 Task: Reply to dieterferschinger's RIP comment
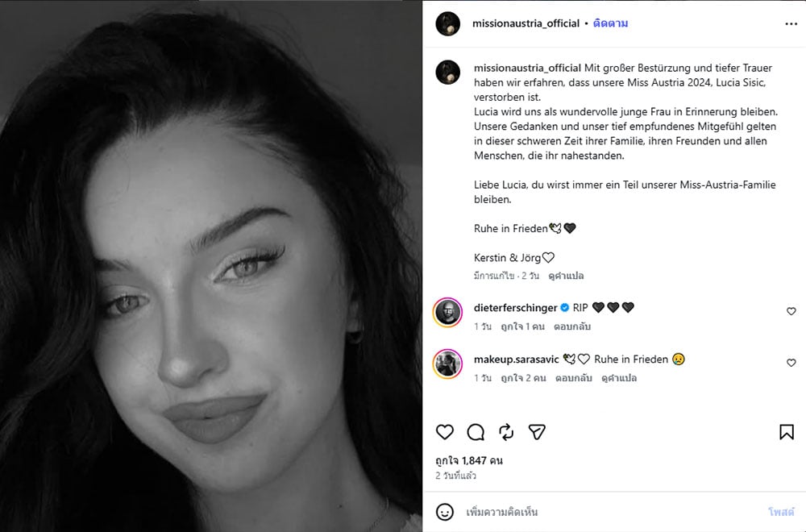(572, 326)
